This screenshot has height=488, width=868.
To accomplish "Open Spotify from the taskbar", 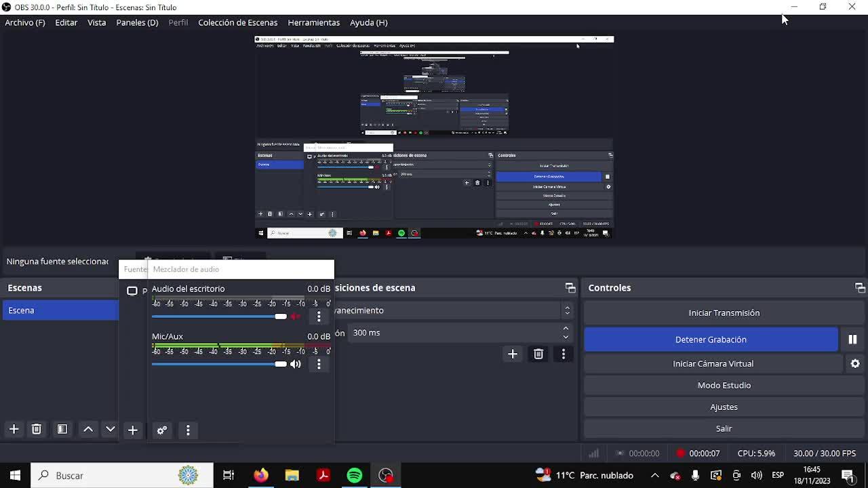I will 355,475.
